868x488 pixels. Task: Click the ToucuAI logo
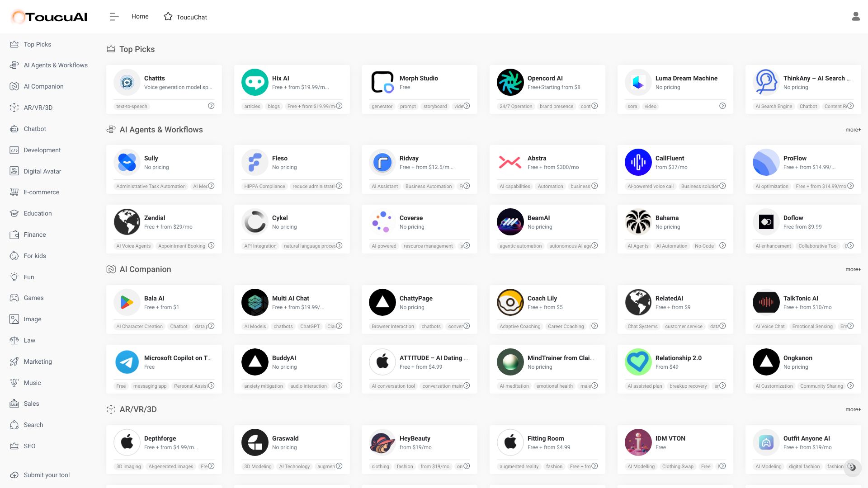(48, 17)
